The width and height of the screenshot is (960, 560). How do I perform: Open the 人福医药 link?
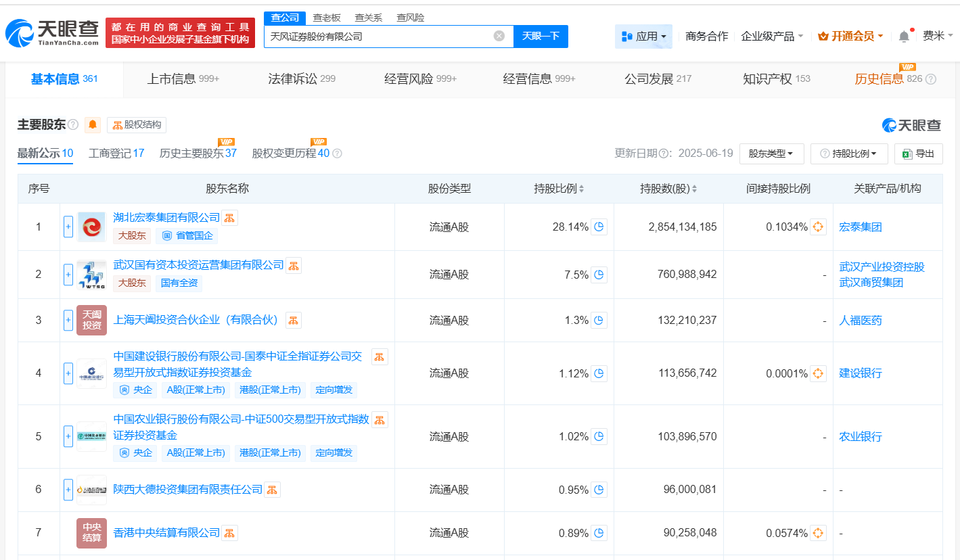click(x=859, y=320)
